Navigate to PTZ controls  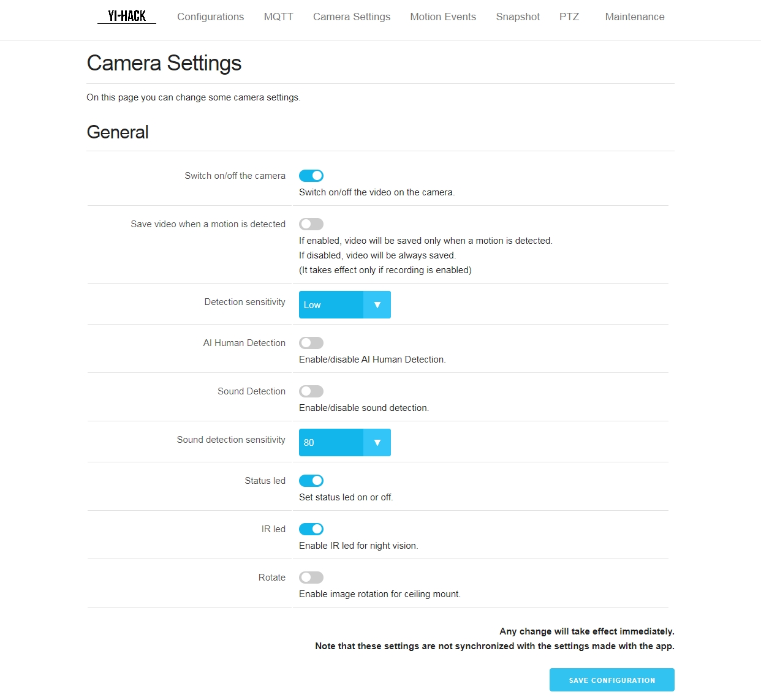tap(569, 17)
